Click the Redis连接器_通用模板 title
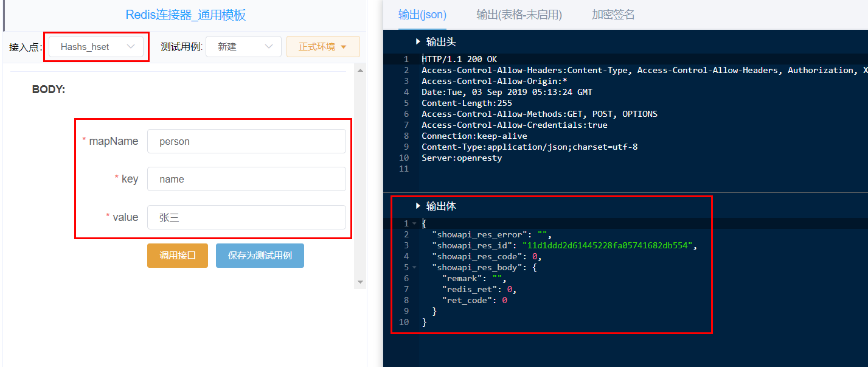This screenshot has height=367, width=868. click(186, 15)
